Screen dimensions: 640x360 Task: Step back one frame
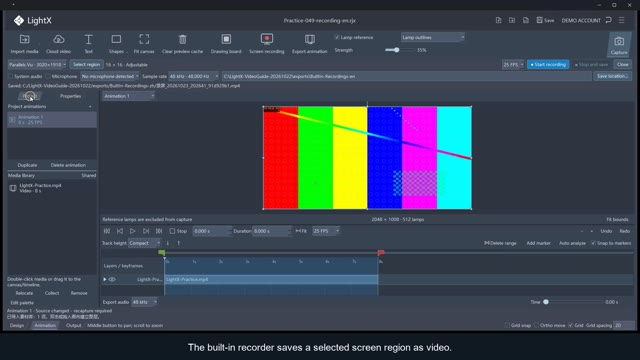[x=120, y=231]
